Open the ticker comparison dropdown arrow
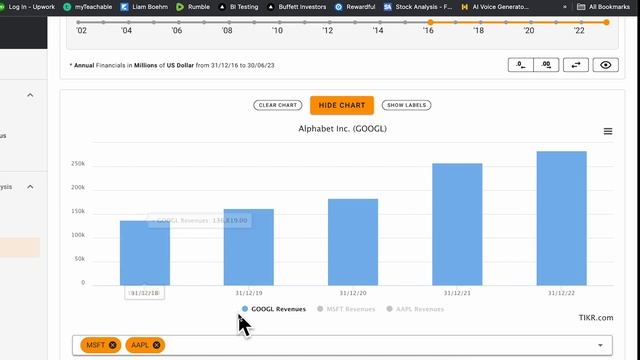The image size is (640, 360). pyautogui.click(x=600, y=345)
